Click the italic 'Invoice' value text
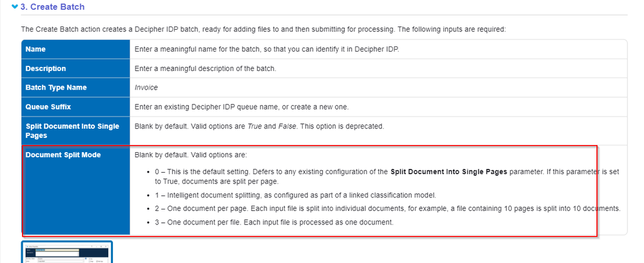 tap(146, 88)
